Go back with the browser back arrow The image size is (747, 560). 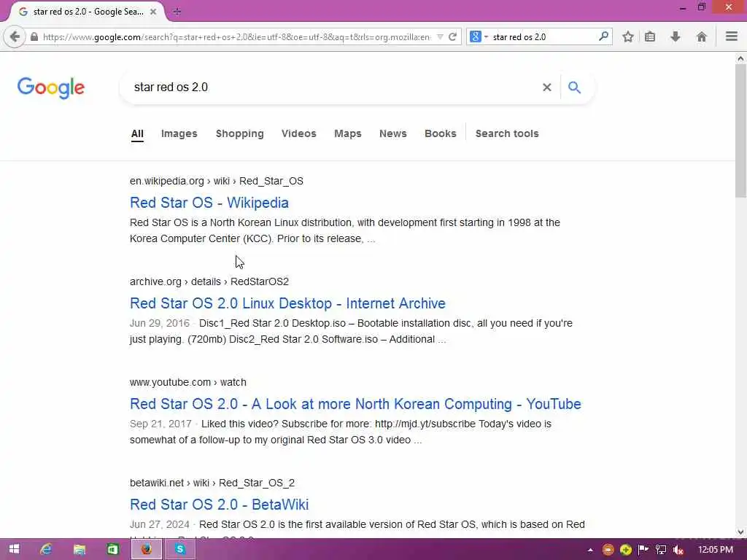click(15, 36)
